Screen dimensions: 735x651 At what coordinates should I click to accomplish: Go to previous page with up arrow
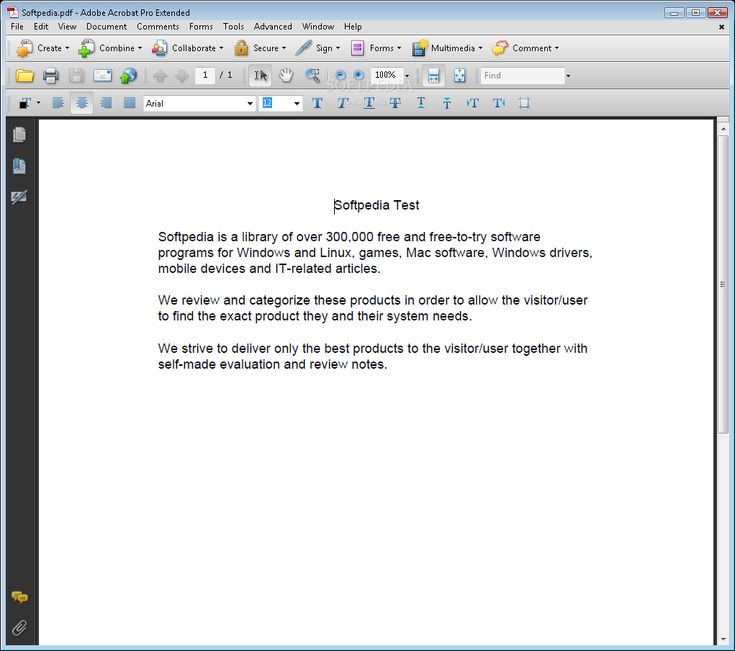click(x=160, y=75)
